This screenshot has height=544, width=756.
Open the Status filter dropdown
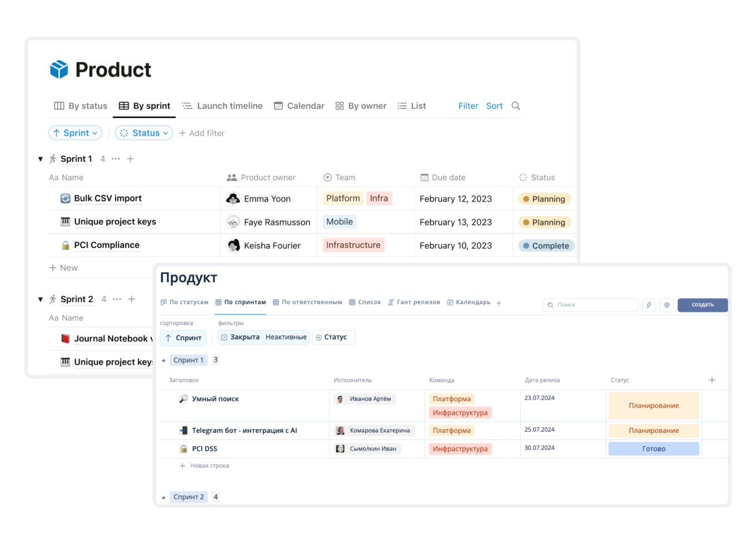[x=144, y=133]
